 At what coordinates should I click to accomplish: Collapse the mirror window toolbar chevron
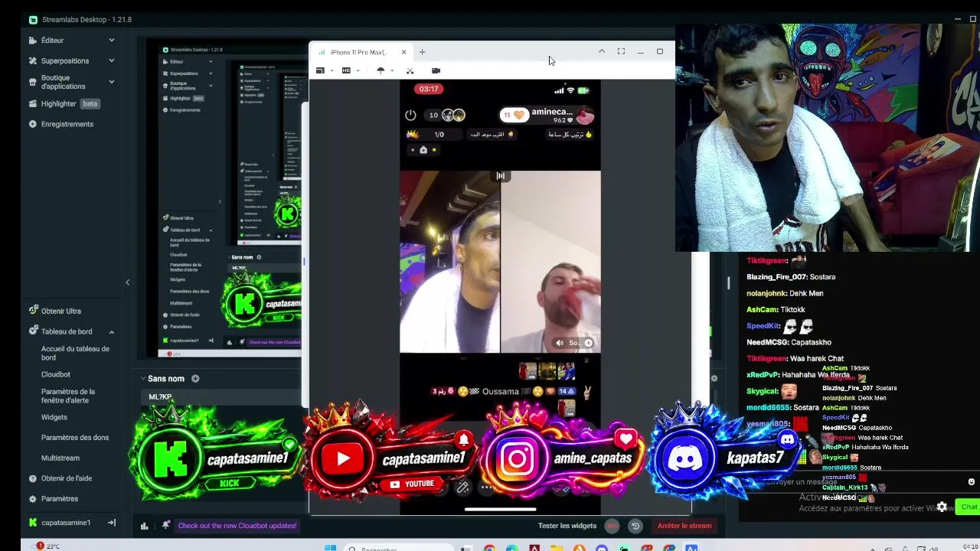601,51
